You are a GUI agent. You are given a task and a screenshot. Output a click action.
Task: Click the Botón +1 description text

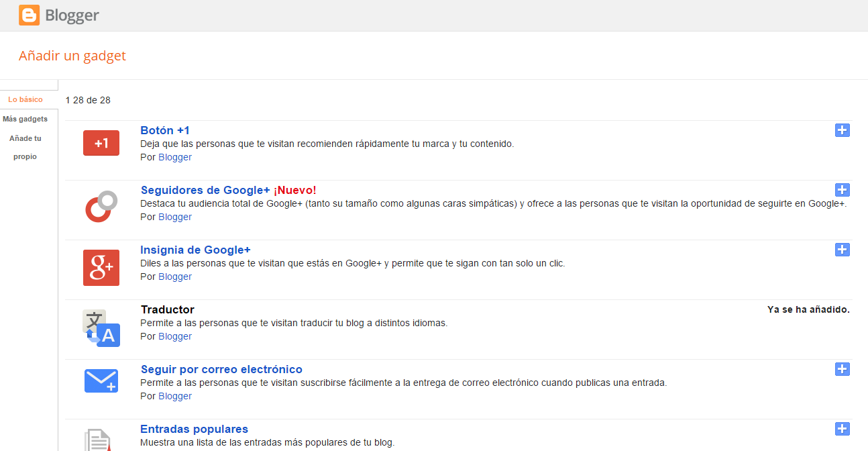click(x=327, y=144)
